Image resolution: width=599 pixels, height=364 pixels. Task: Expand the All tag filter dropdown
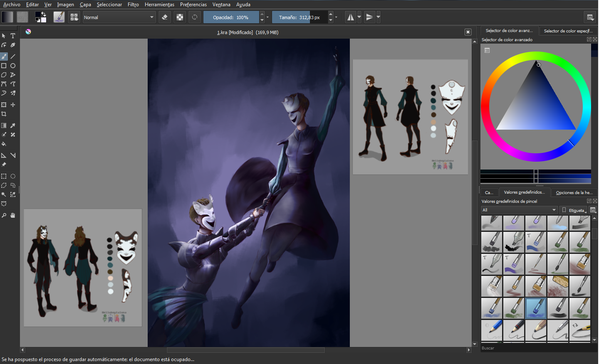[x=519, y=210]
